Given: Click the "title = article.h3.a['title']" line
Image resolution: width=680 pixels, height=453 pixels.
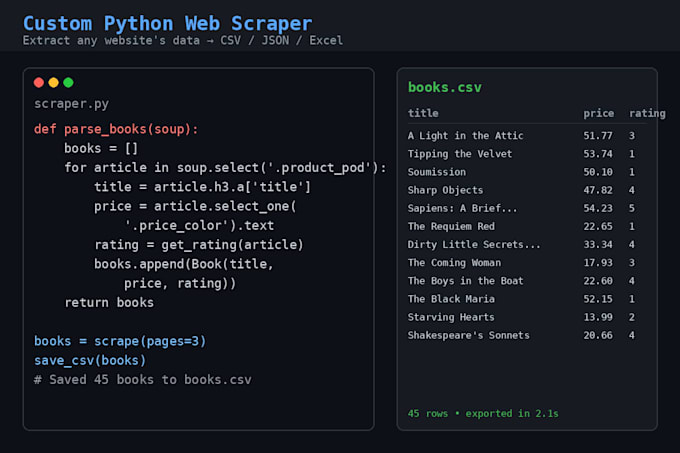Looking at the screenshot, I should (203, 187).
